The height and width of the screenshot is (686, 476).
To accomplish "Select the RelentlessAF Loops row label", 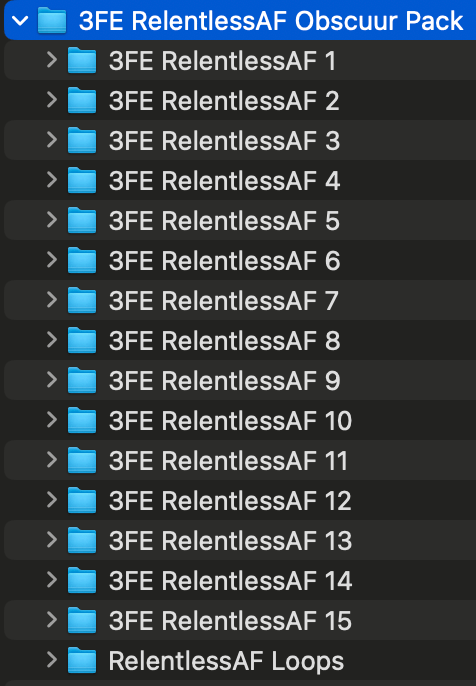I will point(226,661).
